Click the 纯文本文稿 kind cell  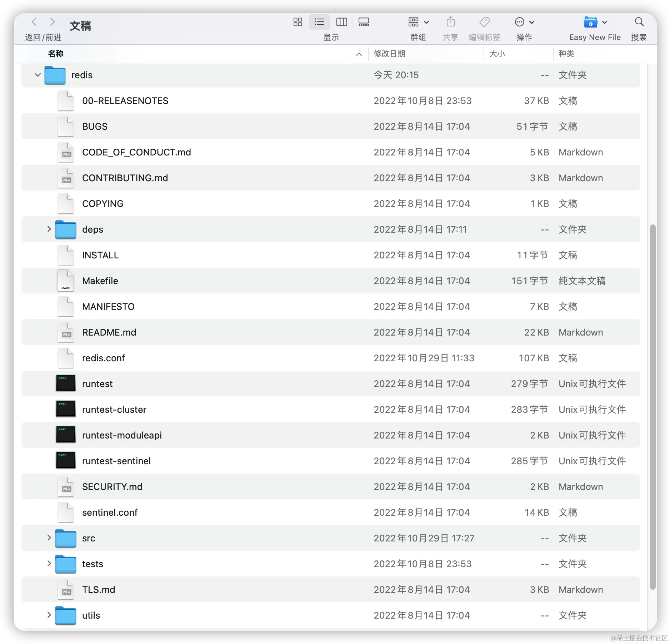pyautogui.click(x=582, y=281)
